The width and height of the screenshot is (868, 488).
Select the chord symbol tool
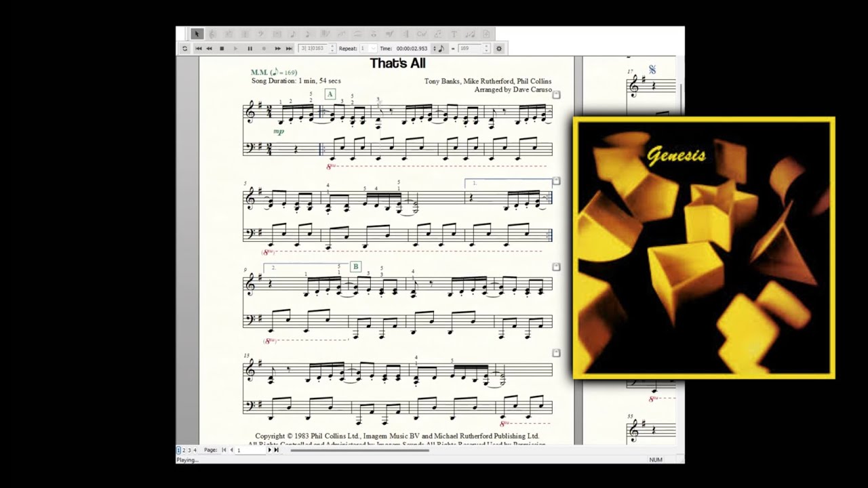421,34
